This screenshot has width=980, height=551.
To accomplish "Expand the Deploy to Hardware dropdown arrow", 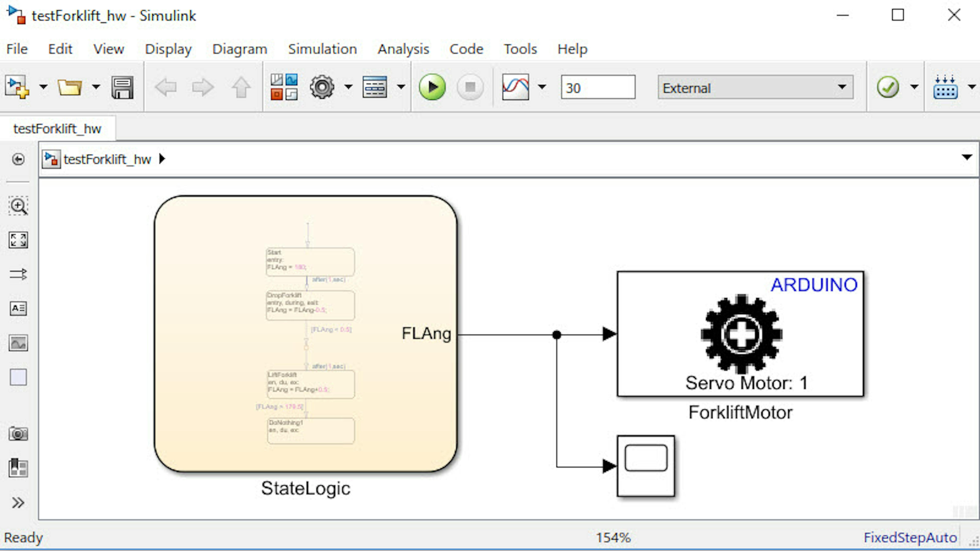I will pyautogui.click(x=972, y=87).
